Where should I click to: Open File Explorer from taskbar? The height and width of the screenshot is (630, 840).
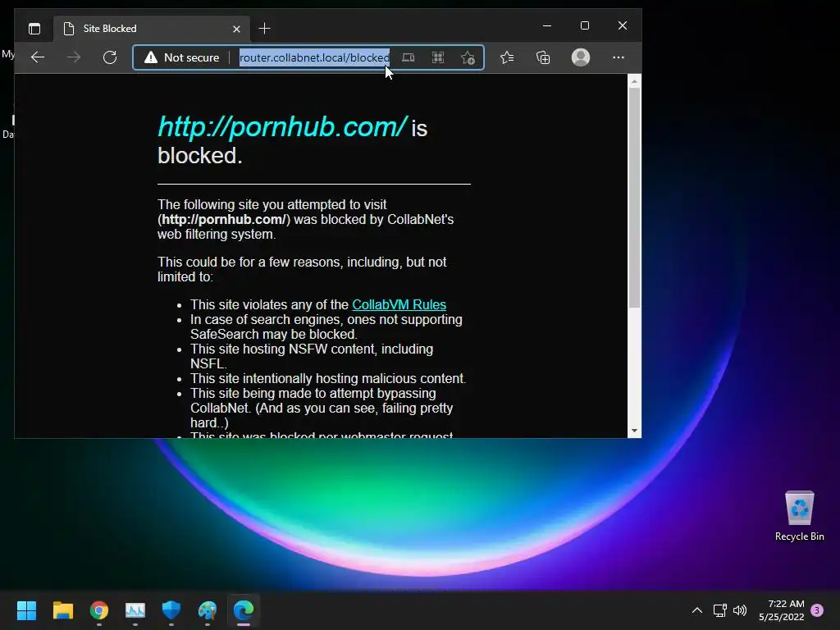(62, 610)
